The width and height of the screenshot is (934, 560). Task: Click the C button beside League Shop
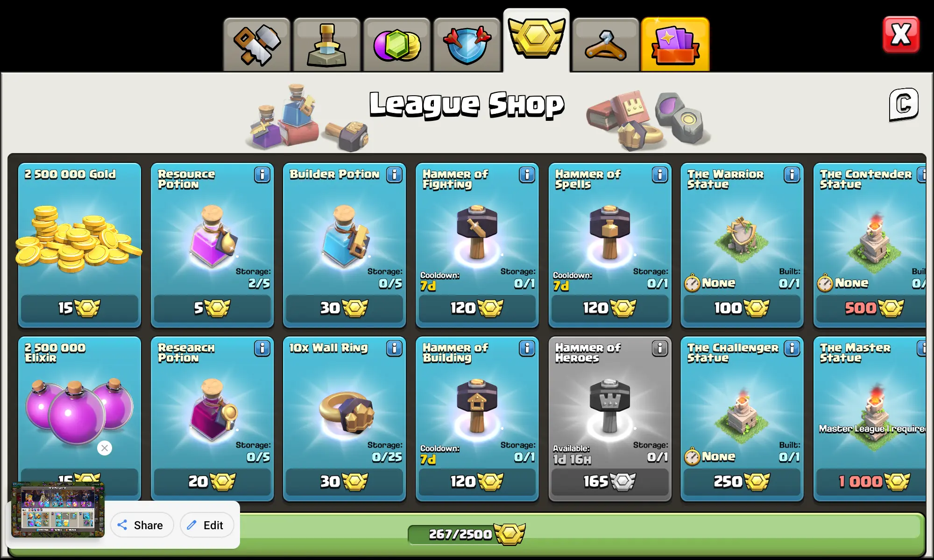[x=904, y=104]
